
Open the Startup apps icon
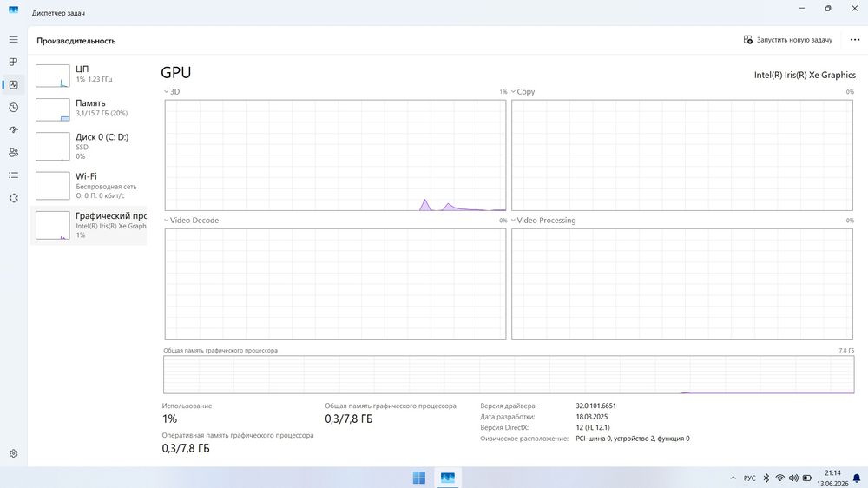(x=13, y=129)
